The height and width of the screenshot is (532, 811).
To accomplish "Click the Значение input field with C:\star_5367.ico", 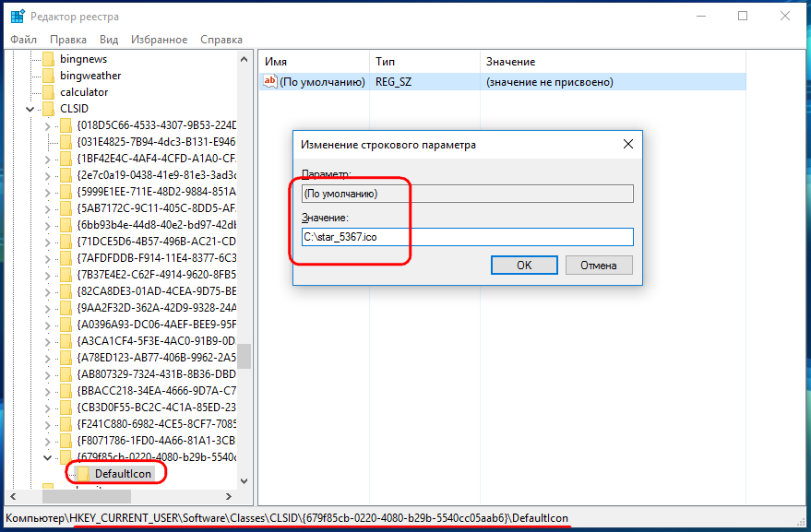I will click(x=468, y=237).
